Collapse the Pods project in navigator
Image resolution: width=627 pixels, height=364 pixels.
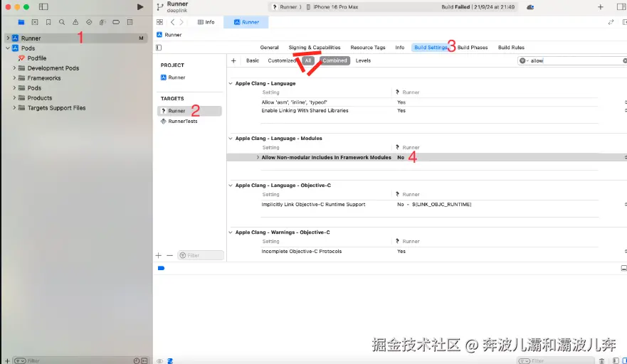pyautogui.click(x=8, y=48)
